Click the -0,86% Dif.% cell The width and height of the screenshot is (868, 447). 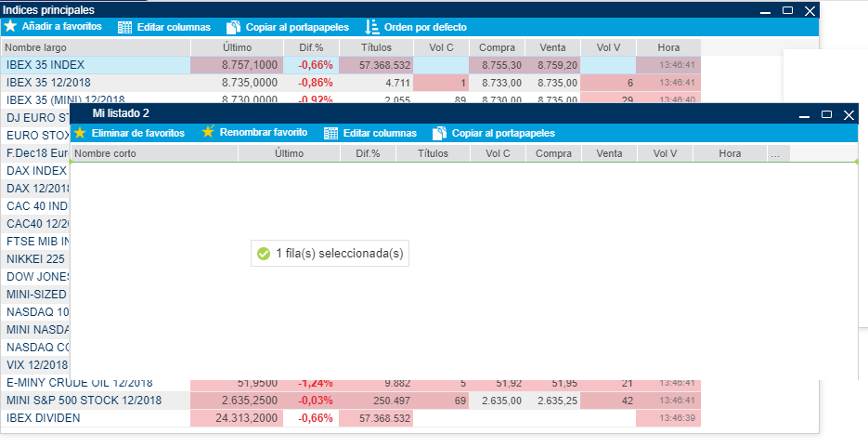pos(312,83)
